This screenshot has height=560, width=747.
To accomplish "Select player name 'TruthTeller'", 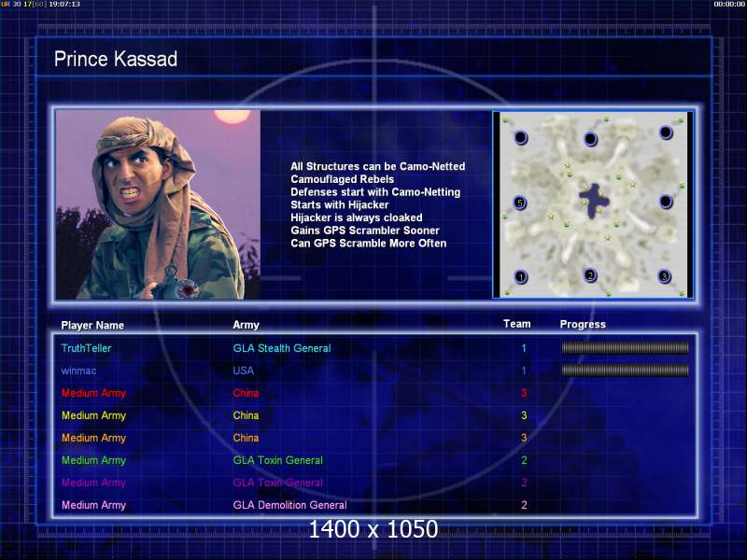I will (x=86, y=348).
